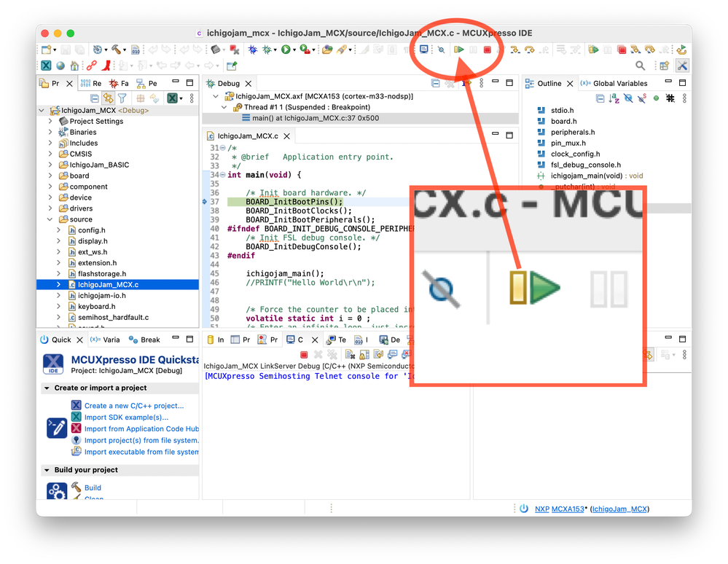Click the Resume debug button in toolbar
The height and width of the screenshot is (564, 728).
point(458,50)
